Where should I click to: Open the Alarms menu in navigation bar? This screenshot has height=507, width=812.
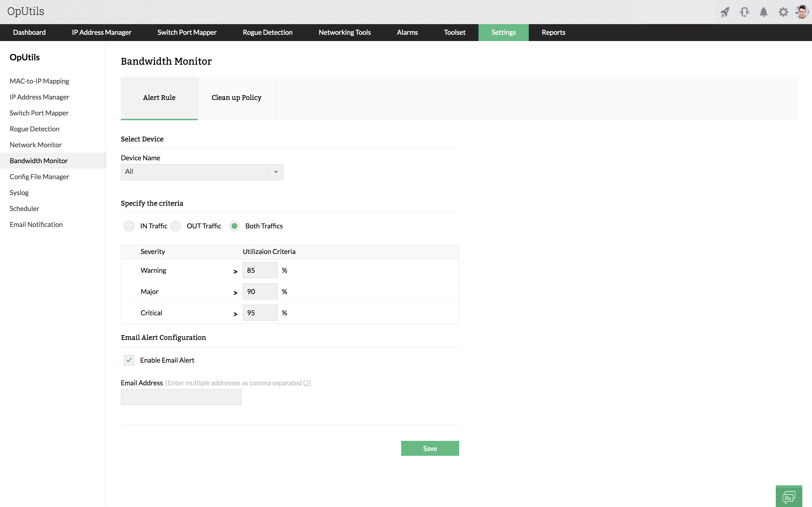[x=407, y=33]
